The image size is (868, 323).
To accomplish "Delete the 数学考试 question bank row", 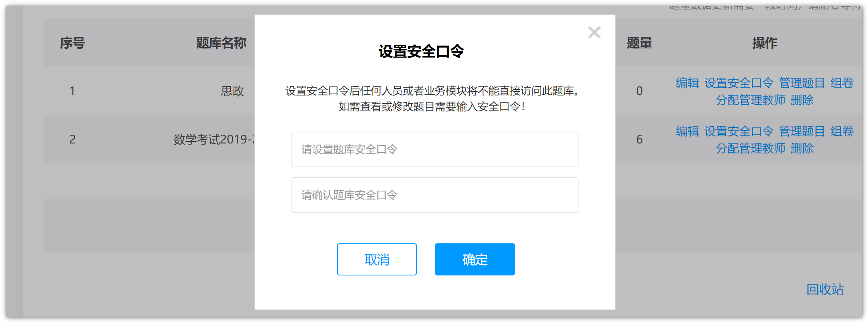I will pos(802,149).
